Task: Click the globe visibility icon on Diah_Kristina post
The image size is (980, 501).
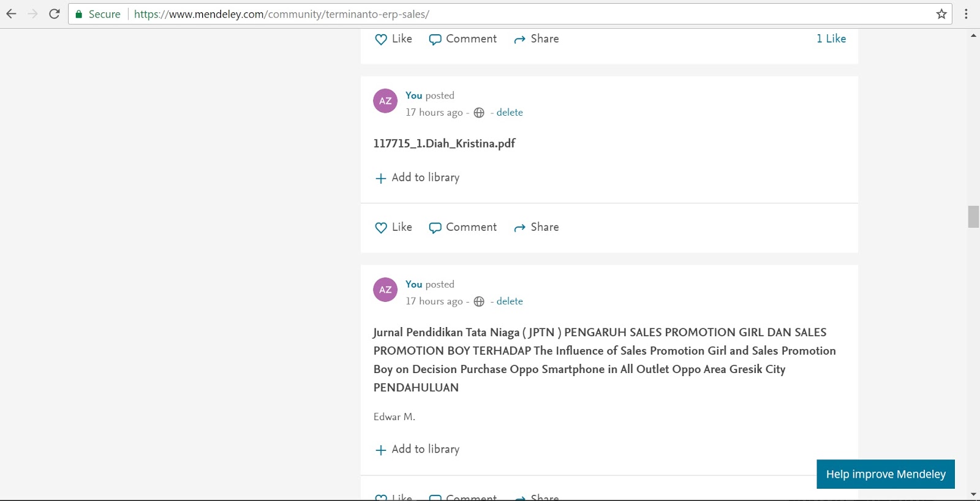Action: pyautogui.click(x=479, y=113)
